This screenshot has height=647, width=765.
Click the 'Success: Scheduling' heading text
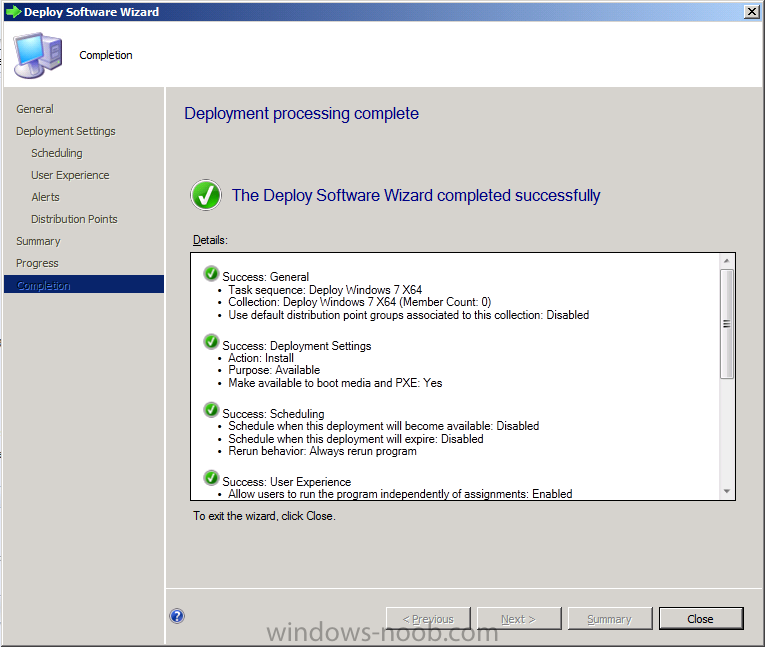pos(273,414)
